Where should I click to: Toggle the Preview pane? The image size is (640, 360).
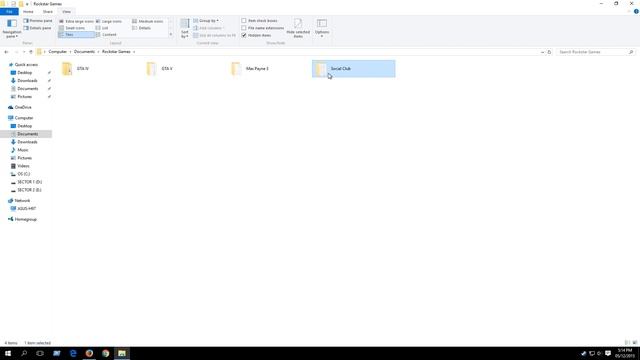[38, 20]
